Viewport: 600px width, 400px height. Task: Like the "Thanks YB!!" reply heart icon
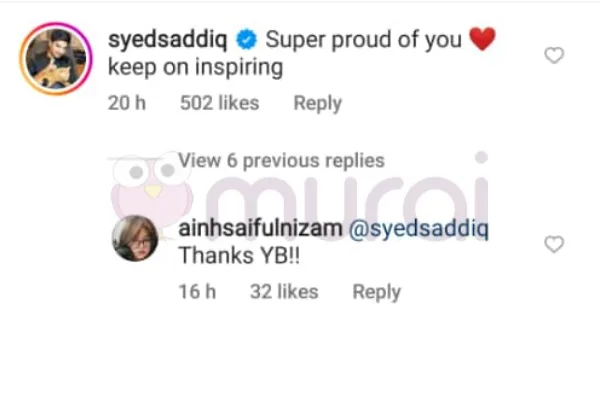coord(554,244)
